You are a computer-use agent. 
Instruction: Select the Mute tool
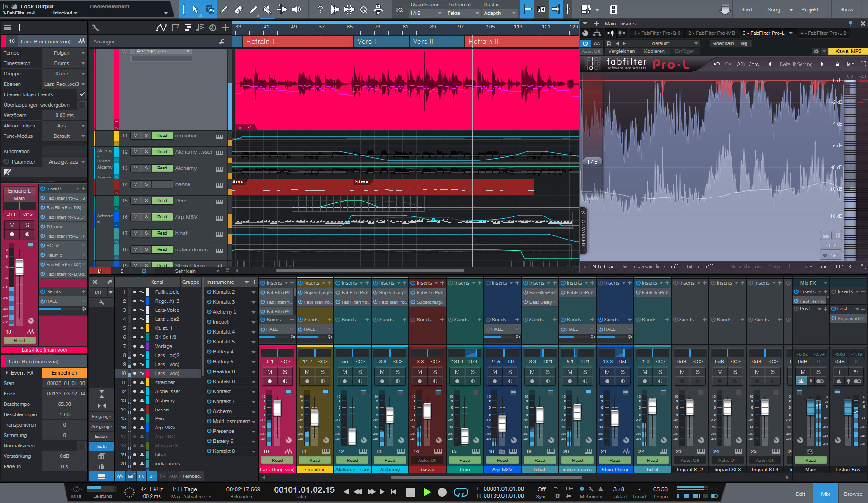(267, 9)
